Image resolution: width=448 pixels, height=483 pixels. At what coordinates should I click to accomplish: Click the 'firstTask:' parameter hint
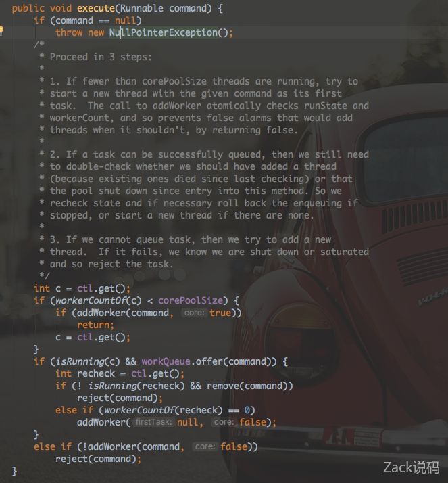[153, 421]
